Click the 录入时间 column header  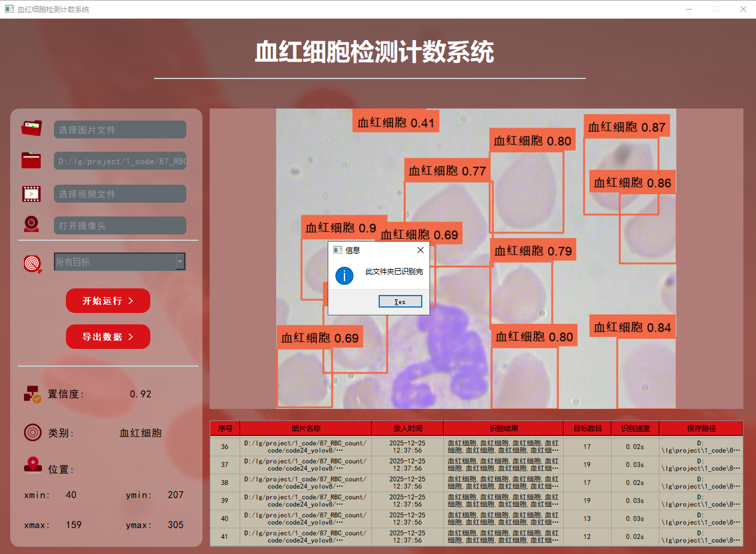[x=407, y=428]
